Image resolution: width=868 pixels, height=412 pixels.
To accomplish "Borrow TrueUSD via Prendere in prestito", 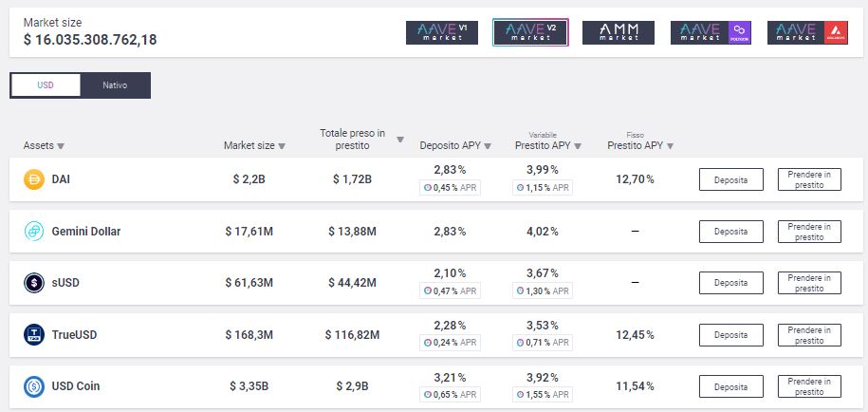I will [809, 335].
